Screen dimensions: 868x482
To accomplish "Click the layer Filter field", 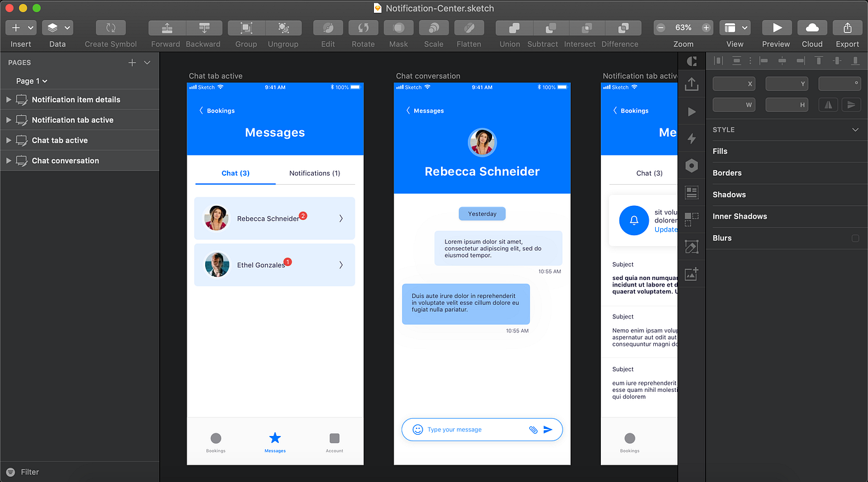I will tap(79, 472).
